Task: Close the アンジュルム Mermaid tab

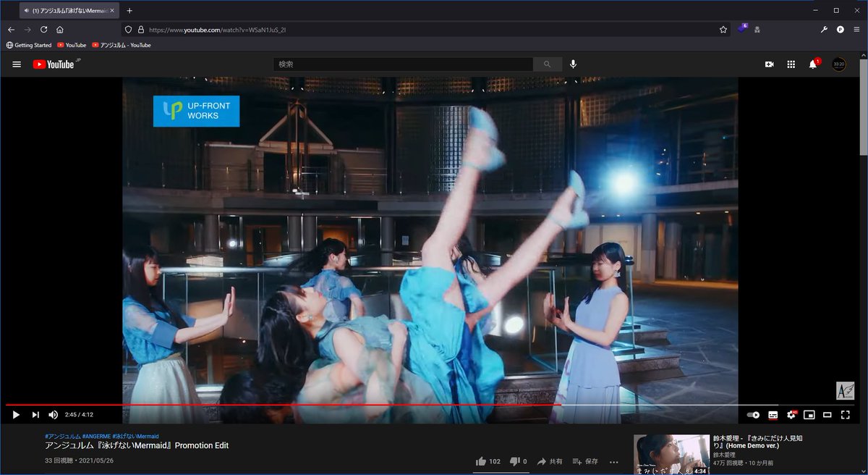Action: (112, 11)
